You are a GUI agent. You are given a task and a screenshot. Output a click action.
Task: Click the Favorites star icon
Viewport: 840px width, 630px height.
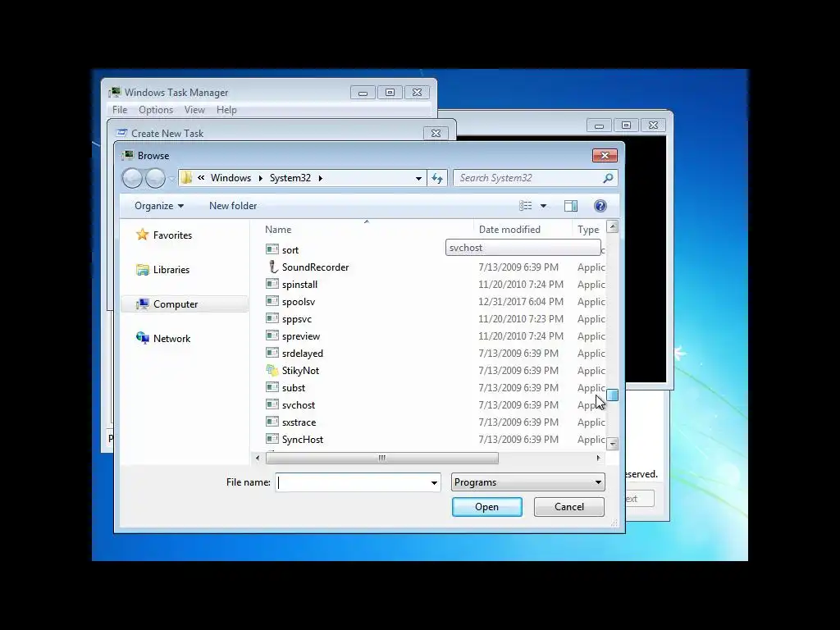[x=142, y=235]
